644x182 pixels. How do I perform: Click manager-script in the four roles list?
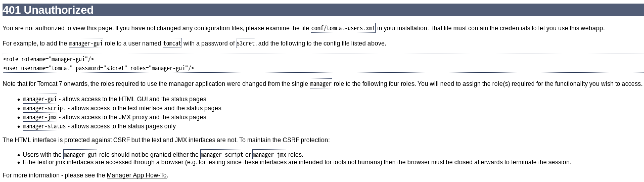click(44, 108)
